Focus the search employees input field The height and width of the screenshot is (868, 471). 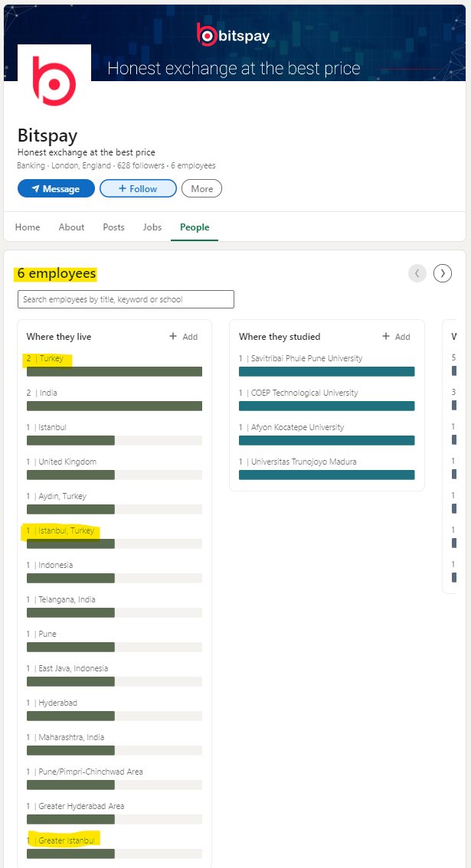pos(126,299)
